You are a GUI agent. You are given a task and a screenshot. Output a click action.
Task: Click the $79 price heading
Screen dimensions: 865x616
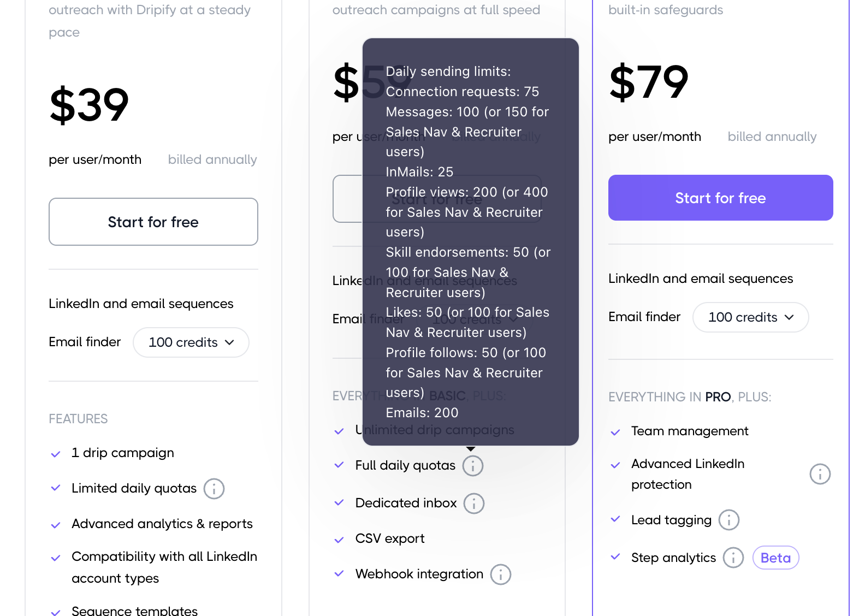[649, 82]
